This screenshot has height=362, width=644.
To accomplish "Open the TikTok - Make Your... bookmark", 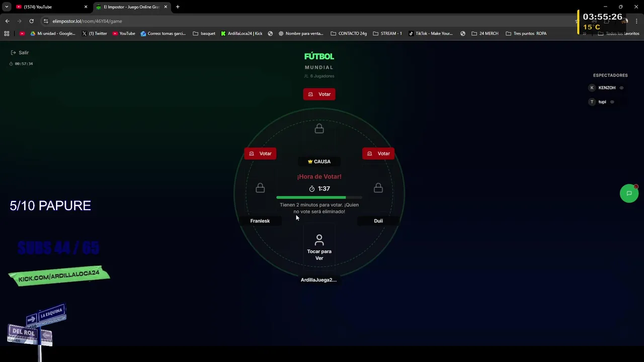I will 431,34.
